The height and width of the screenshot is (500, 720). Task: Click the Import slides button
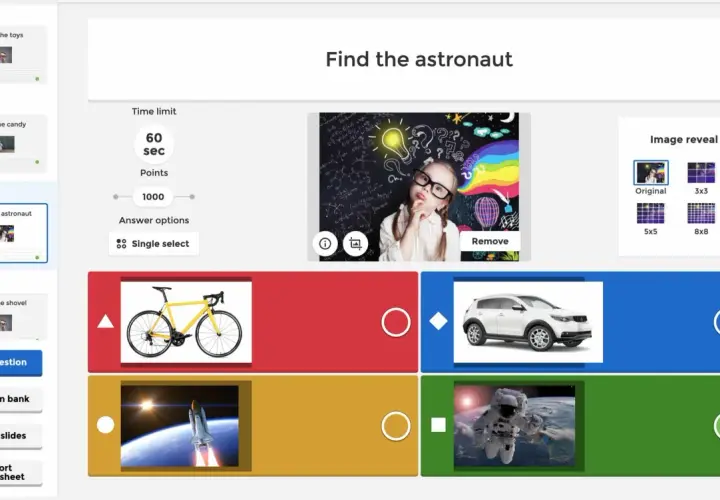(21, 436)
